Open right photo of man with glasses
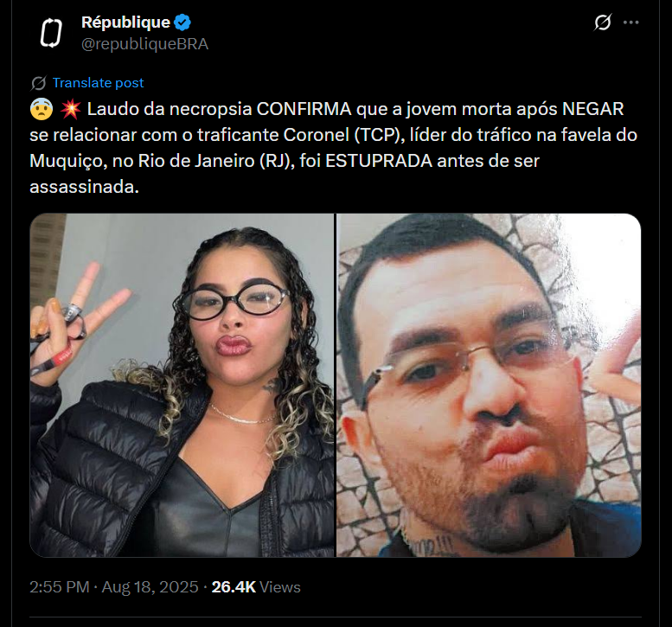672x627 pixels. (x=489, y=386)
